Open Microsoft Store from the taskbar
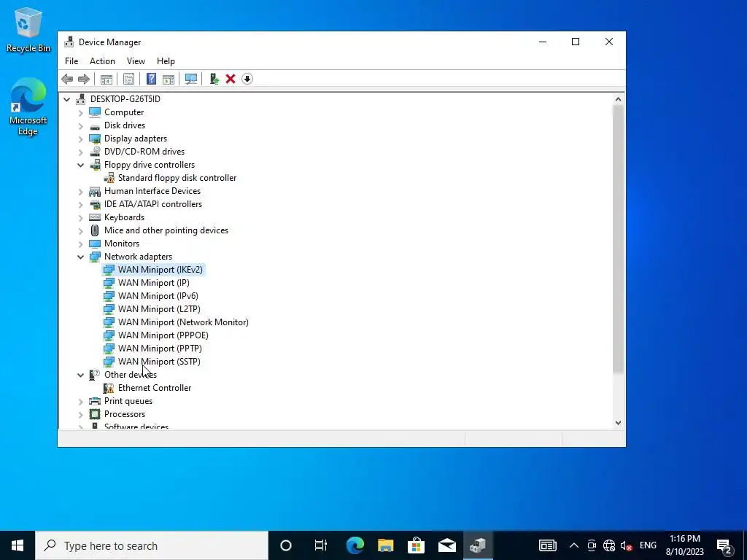Screen dimensions: 747x560 pyautogui.click(x=416, y=545)
